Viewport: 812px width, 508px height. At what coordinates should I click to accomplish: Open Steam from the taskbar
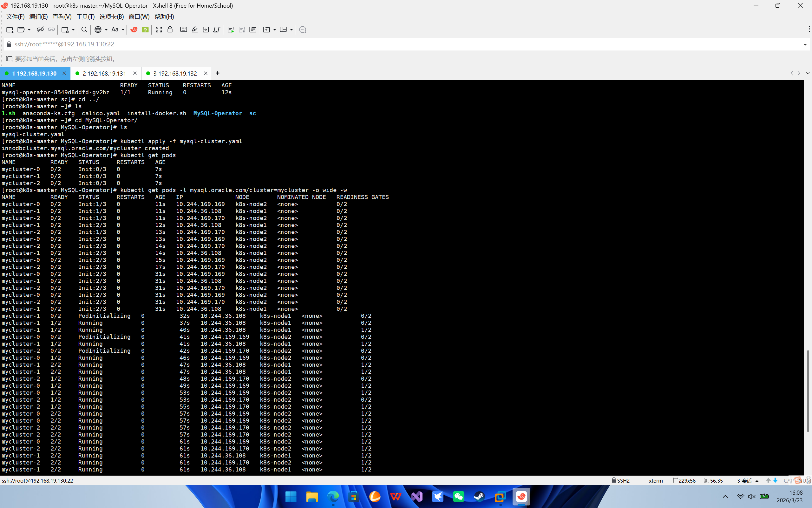click(x=479, y=497)
